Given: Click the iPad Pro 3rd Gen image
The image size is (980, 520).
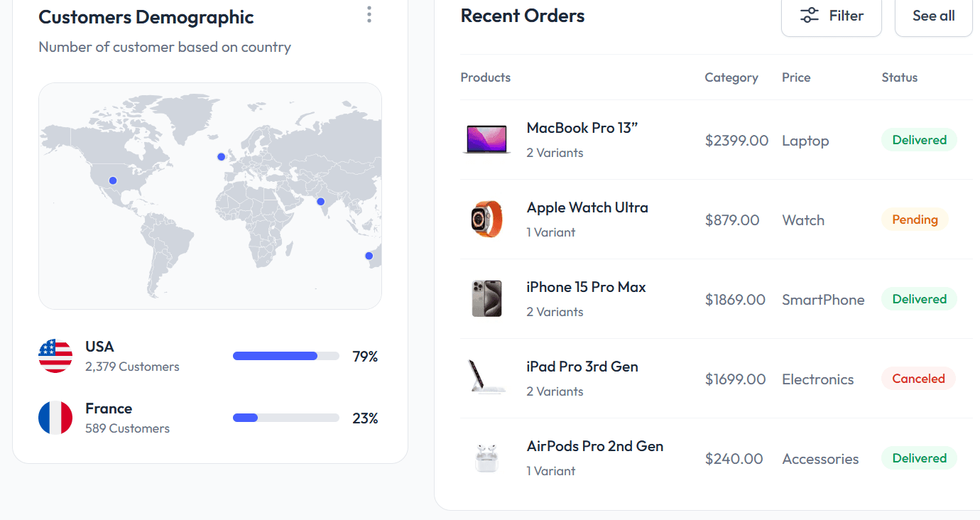Looking at the screenshot, I should (486, 378).
